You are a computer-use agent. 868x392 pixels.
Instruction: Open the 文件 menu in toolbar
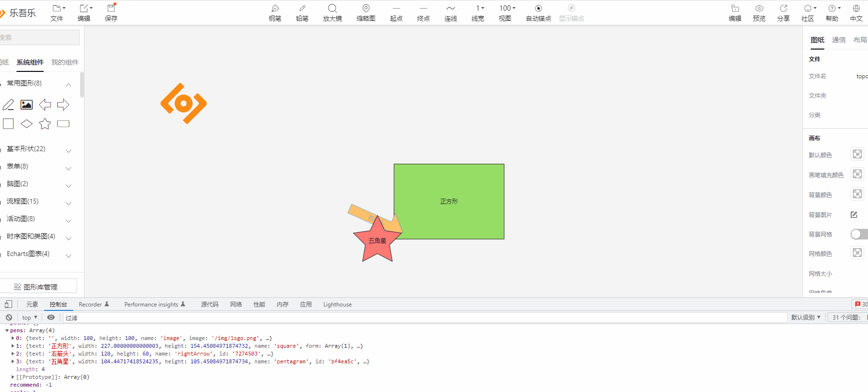tap(57, 13)
